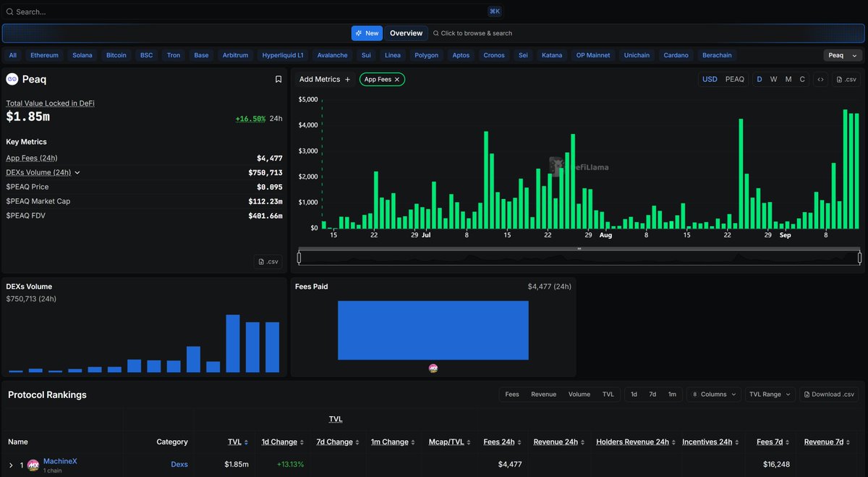Sort by the 1d Change column
The height and width of the screenshot is (477, 868).
[x=282, y=442]
